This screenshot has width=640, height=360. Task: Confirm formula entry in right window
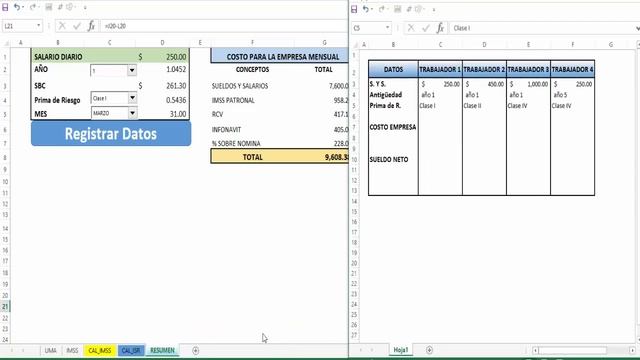click(426, 28)
